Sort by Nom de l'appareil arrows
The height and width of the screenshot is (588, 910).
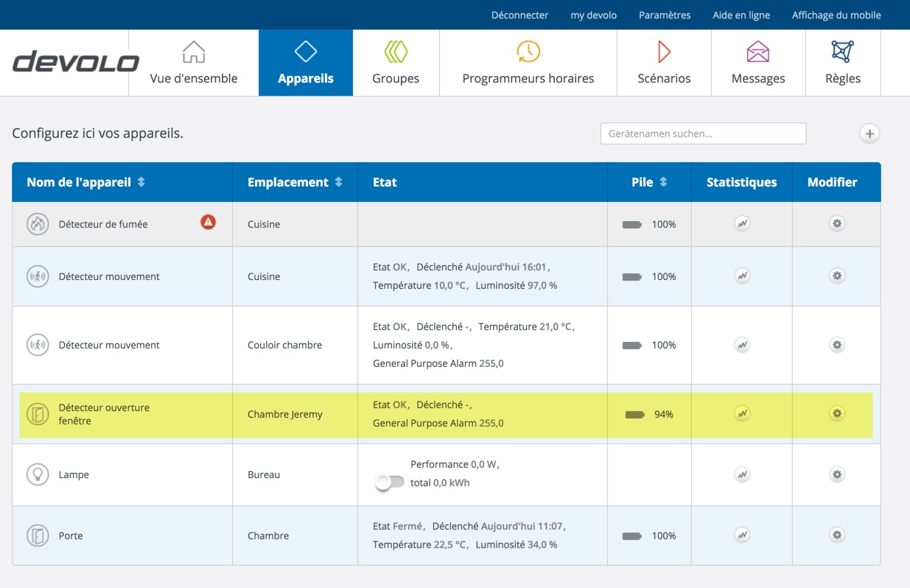pos(141,182)
